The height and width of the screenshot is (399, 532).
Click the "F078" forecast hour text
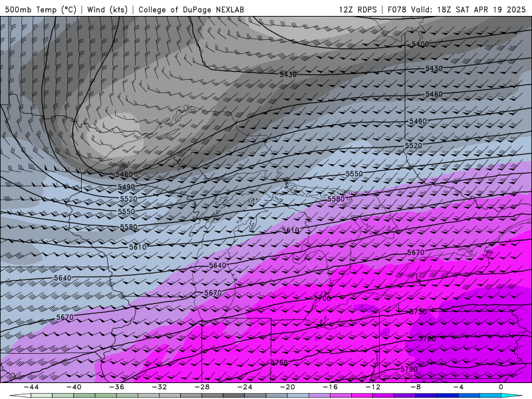pyautogui.click(x=397, y=9)
